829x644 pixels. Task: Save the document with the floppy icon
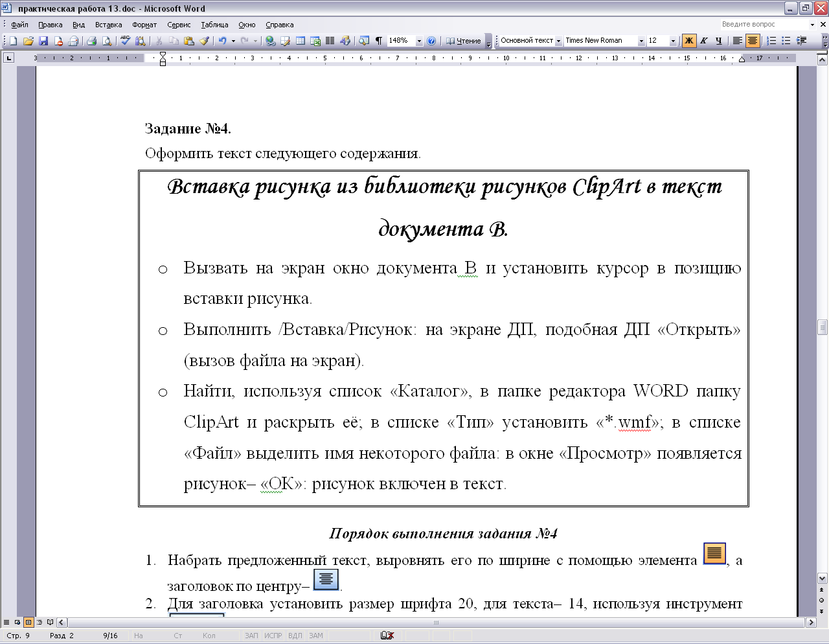[43, 41]
